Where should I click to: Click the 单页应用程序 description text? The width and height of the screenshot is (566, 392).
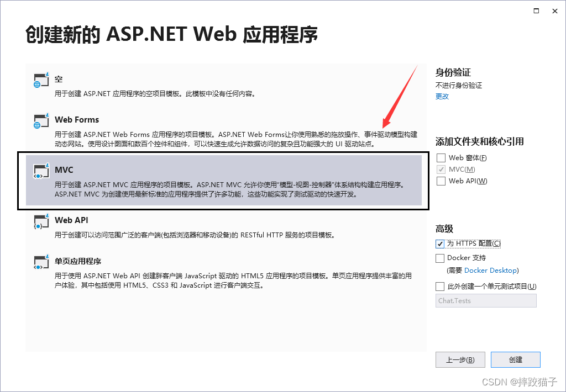[x=233, y=280]
